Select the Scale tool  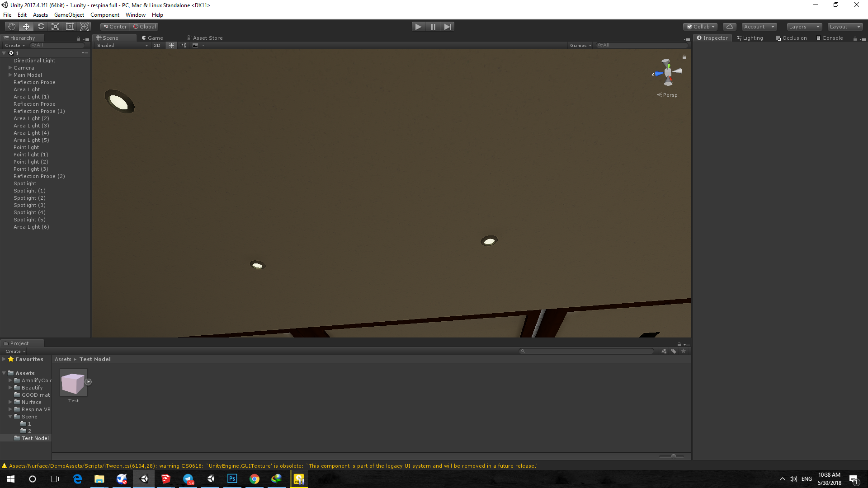pyautogui.click(x=55, y=27)
